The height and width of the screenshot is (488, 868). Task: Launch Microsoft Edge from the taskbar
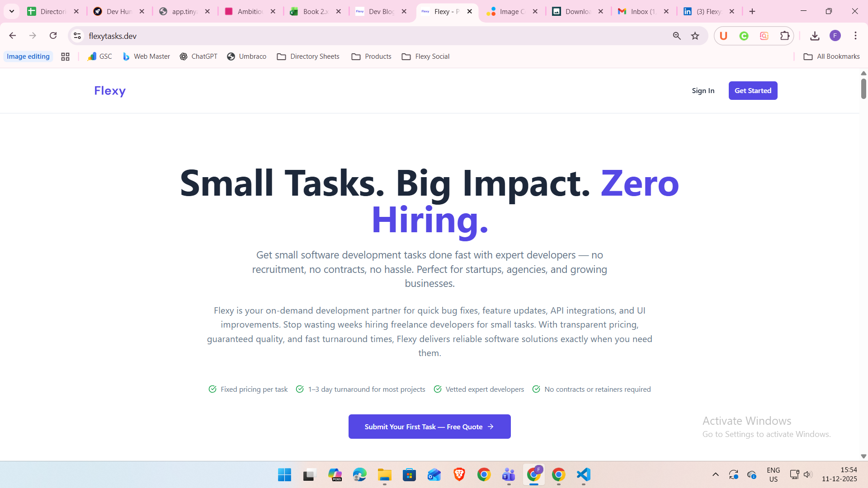(360, 475)
